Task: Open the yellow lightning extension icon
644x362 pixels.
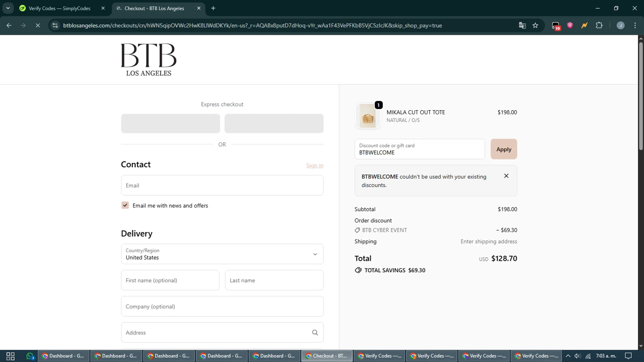Action: pyautogui.click(x=584, y=25)
